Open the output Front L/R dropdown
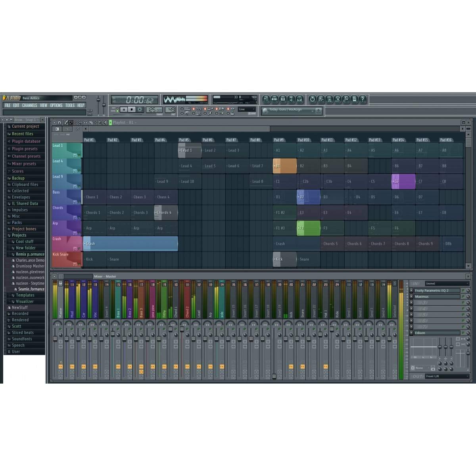Viewport: 476px width, 476px height. 447,376
